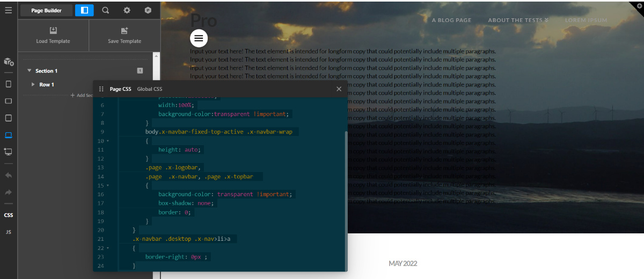Image resolution: width=644 pixels, height=279 pixels.
Task: Close the CSS editor panel
Action: tap(339, 89)
